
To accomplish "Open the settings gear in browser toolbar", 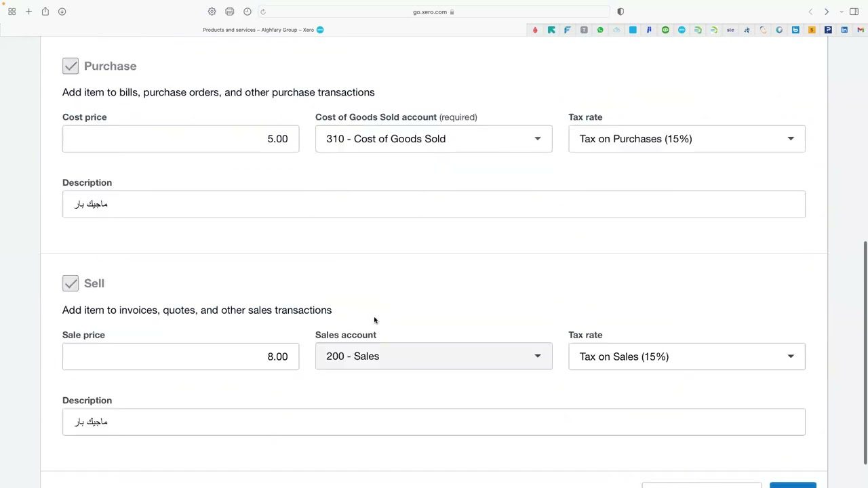I will pyautogui.click(x=212, y=12).
